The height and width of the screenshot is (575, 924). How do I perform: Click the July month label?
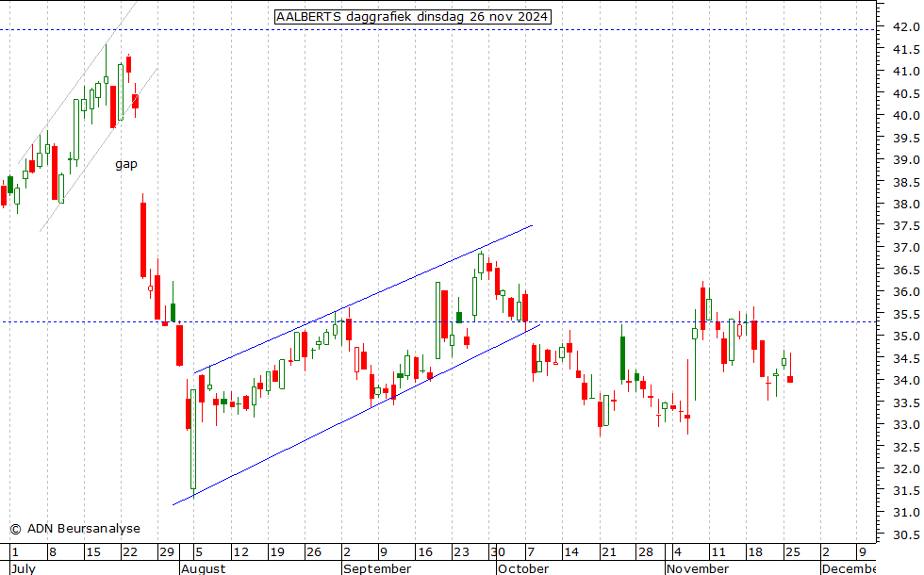(24, 568)
